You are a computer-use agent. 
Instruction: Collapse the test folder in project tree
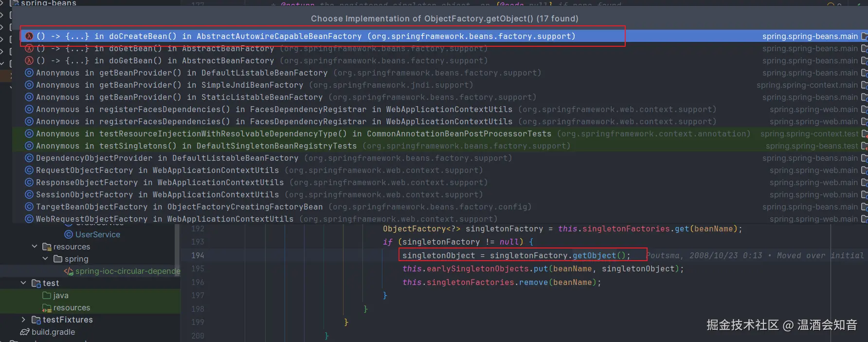pos(23,283)
